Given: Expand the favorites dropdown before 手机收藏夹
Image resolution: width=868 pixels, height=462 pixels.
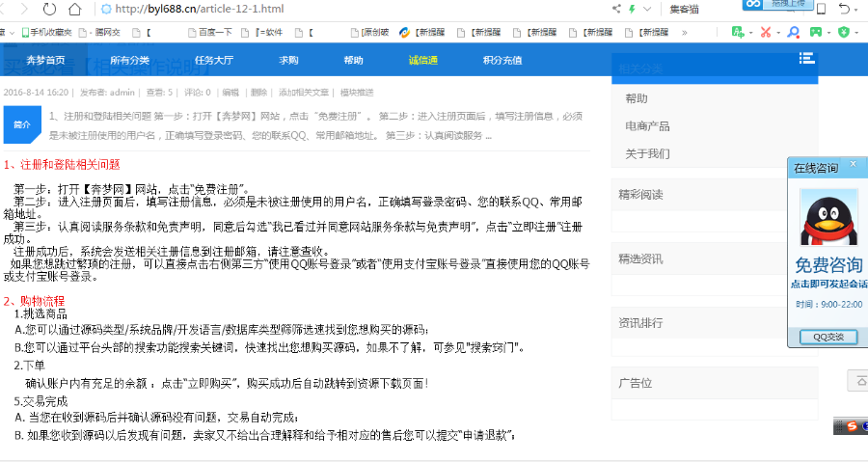Looking at the screenshot, I should (12, 33).
